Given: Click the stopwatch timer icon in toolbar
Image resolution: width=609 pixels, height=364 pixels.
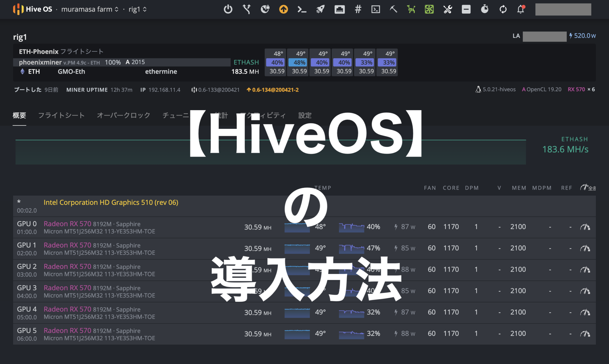Looking at the screenshot, I should click(x=484, y=9).
